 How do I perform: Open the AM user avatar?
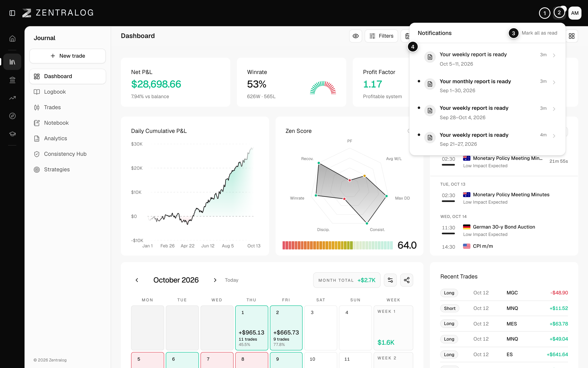[x=575, y=13]
